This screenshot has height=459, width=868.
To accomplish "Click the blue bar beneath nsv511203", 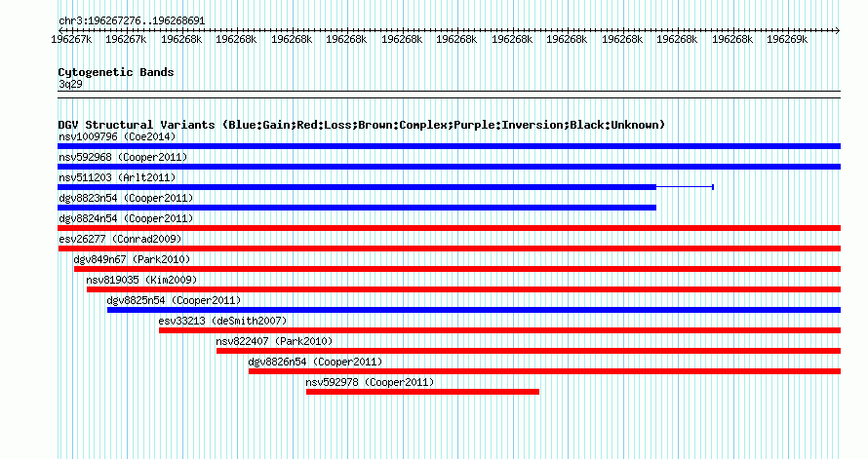I will [357, 187].
